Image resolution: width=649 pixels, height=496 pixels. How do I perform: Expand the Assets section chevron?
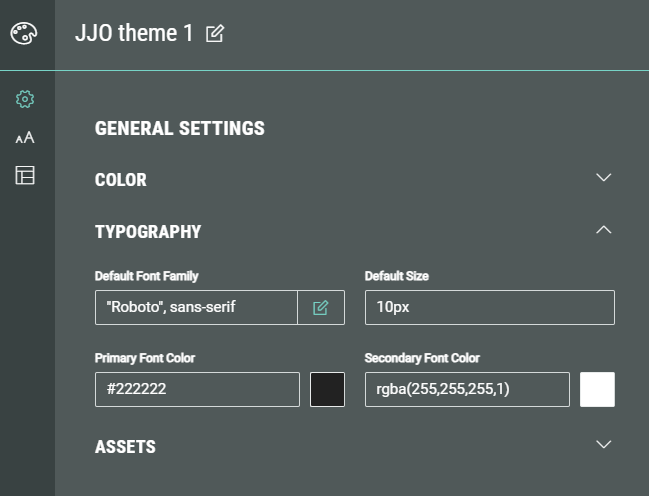[603, 444]
